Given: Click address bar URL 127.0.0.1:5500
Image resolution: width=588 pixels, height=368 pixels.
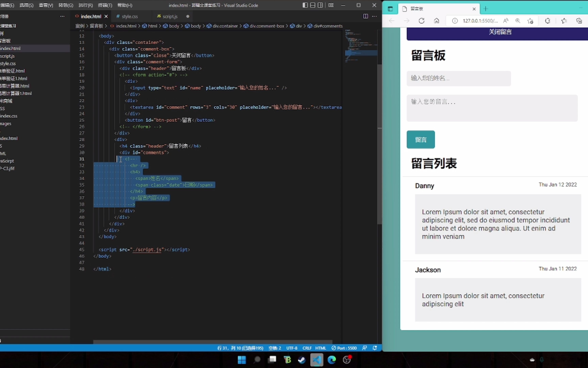Looking at the screenshot, I should [x=480, y=21].
